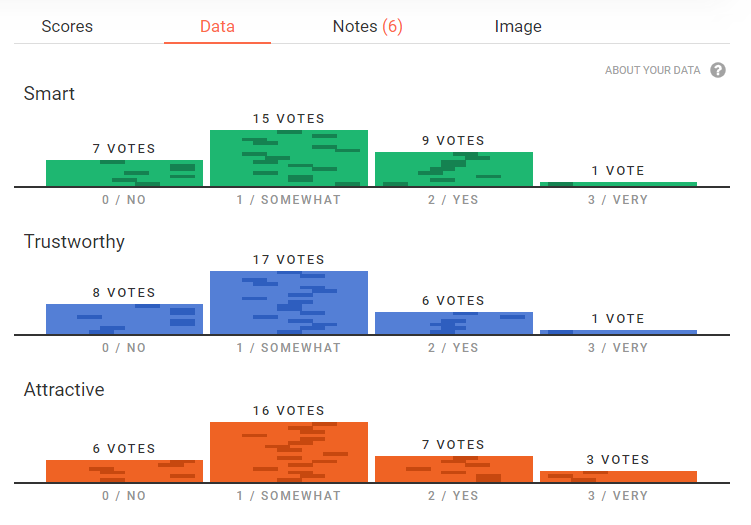Open the Image tab
751x525 pixels.
click(518, 26)
